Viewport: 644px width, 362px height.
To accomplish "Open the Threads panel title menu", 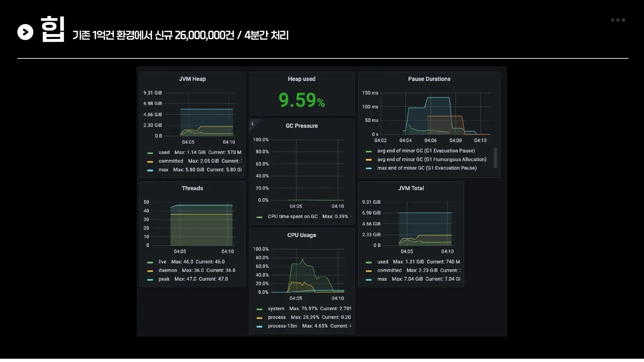I will tap(192, 188).
